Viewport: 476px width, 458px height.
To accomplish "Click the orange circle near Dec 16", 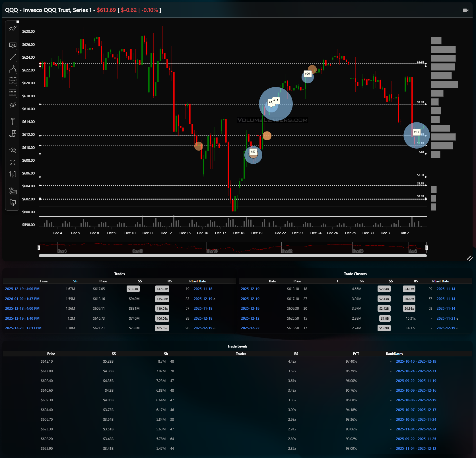I will pos(199,146).
